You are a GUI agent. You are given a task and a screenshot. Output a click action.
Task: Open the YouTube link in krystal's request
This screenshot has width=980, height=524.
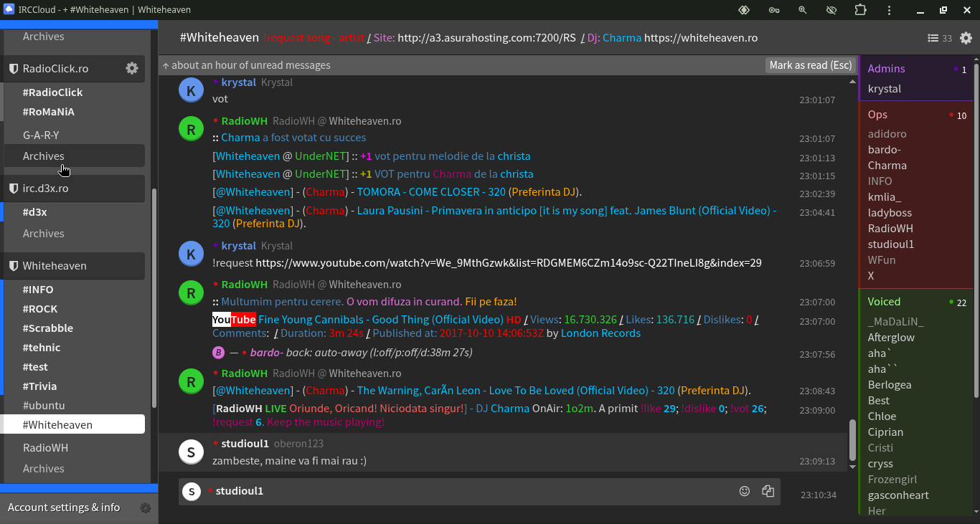click(508, 263)
